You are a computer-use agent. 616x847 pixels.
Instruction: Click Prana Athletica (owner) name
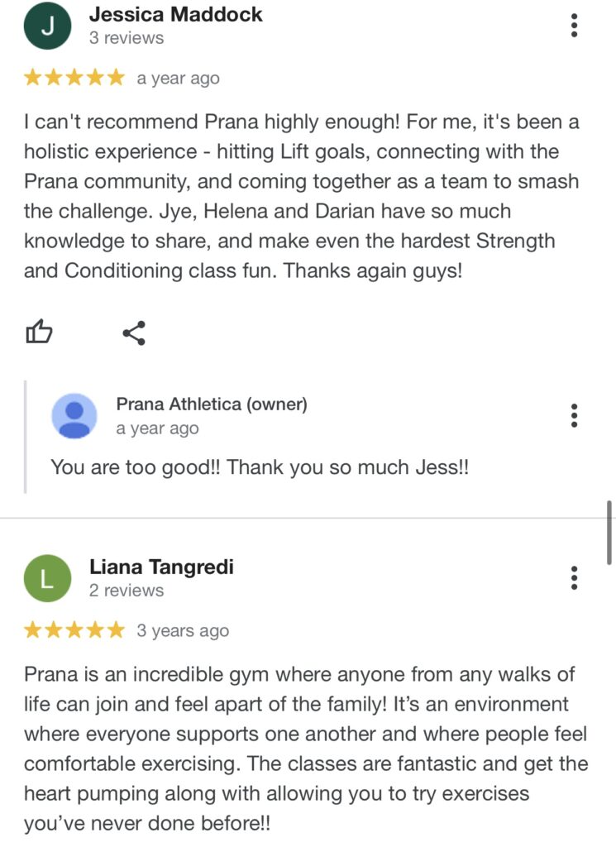212,404
